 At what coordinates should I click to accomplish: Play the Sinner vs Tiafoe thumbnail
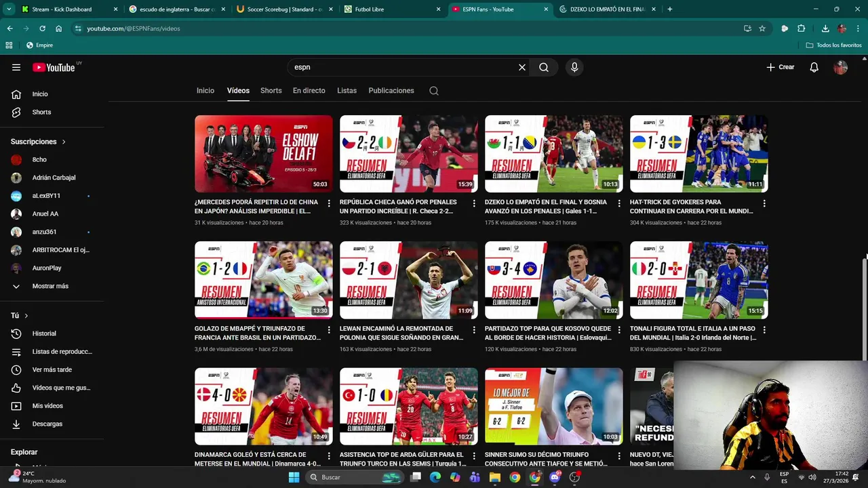554,407
